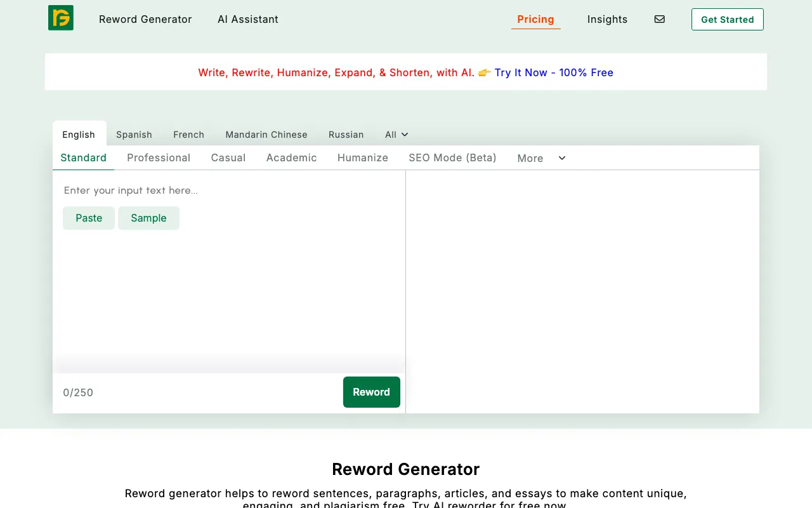Select Mandarin Chinese language tab
The width and height of the screenshot is (812, 508).
point(266,135)
